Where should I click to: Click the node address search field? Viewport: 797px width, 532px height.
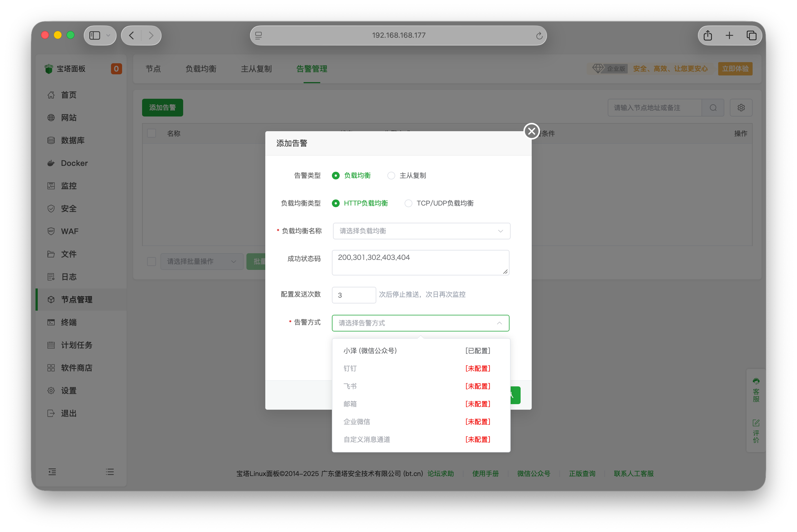[x=654, y=108]
